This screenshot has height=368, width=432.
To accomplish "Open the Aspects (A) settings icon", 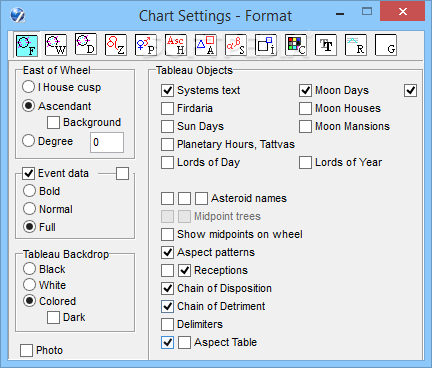I will point(206,45).
